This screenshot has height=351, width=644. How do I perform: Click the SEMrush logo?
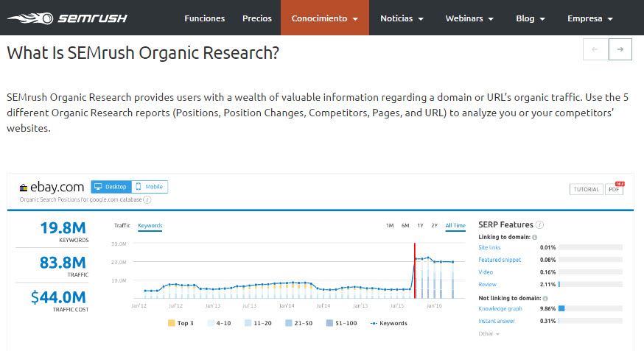point(67,18)
